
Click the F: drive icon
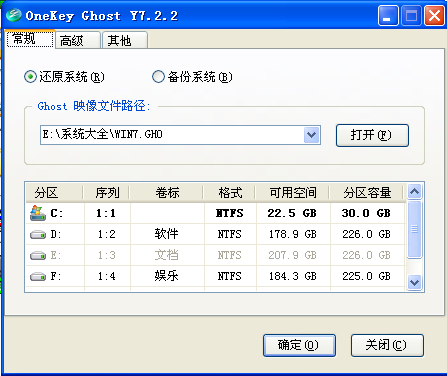click(x=38, y=277)
